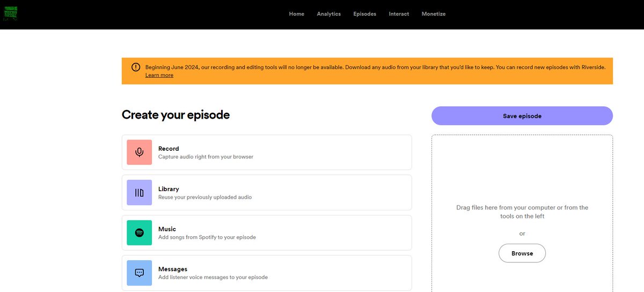Screen dimensions: 644x292
Task: Click "Reuse your previously uploaded audio" text
Action: pyautogui.click(x=205, y=197)
